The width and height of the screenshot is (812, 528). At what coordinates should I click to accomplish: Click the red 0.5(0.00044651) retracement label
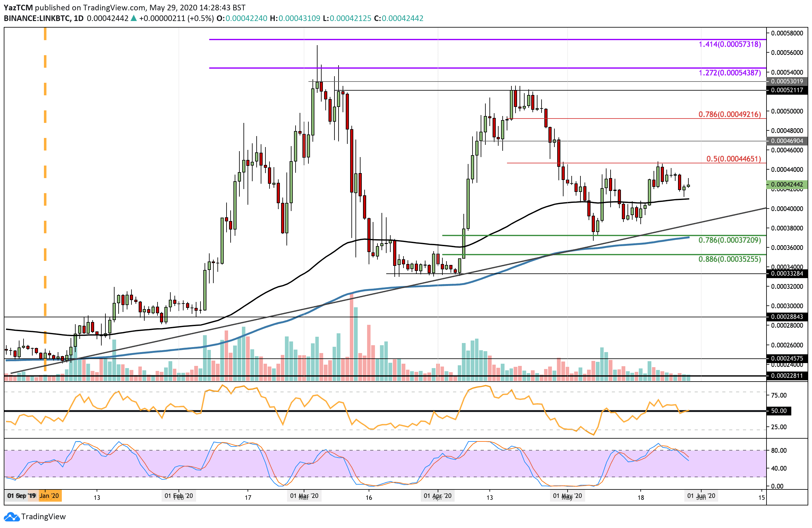click(x=734, y=159)
